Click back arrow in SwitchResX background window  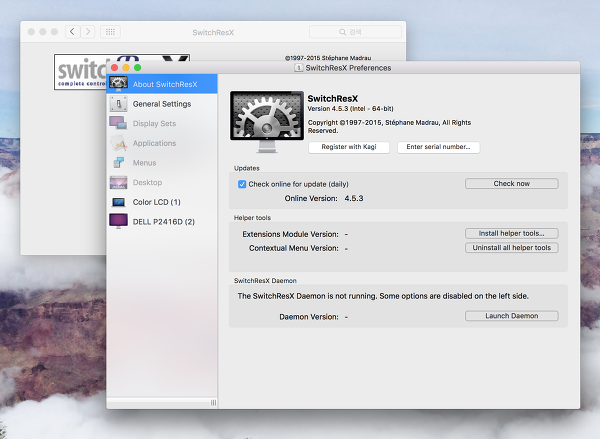pos(72,32)
